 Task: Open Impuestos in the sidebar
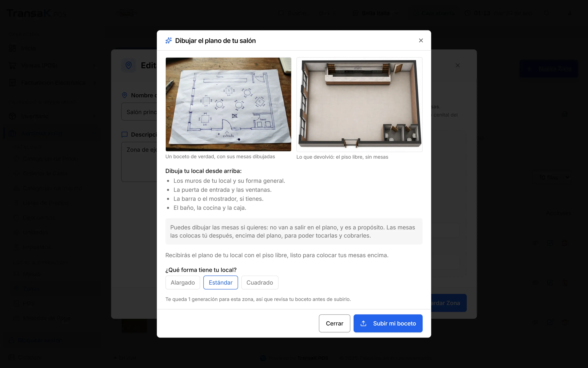pos(37,247)
